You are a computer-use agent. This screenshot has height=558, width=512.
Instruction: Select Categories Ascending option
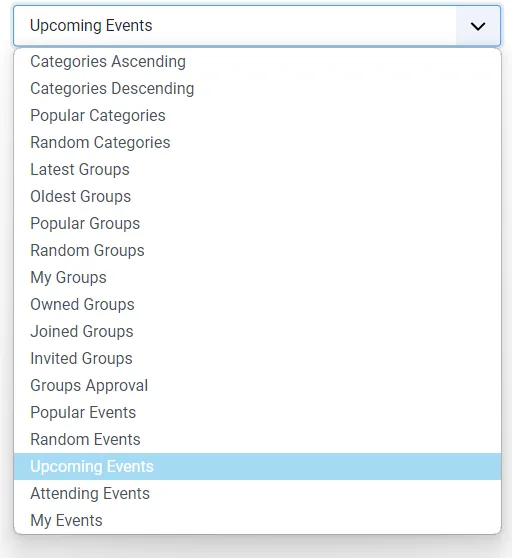pos(257,62)
